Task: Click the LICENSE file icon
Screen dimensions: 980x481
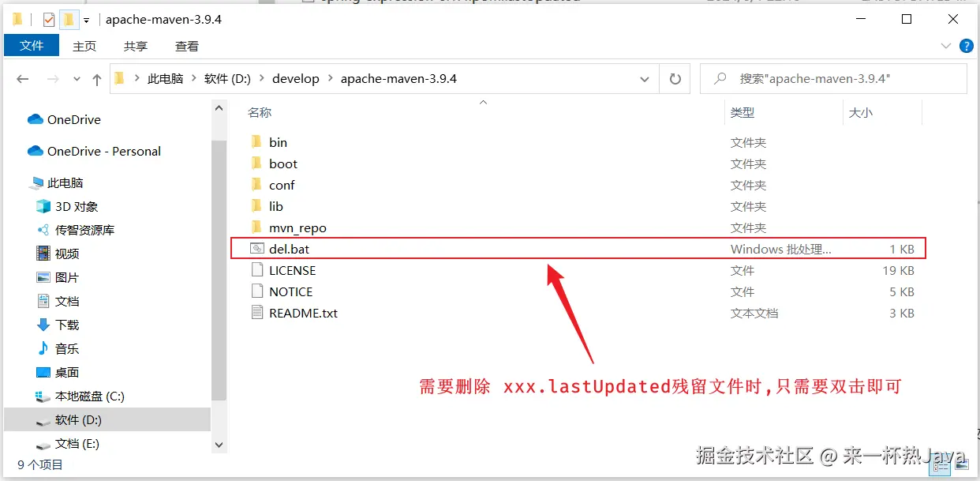Action: click(256, 269)
